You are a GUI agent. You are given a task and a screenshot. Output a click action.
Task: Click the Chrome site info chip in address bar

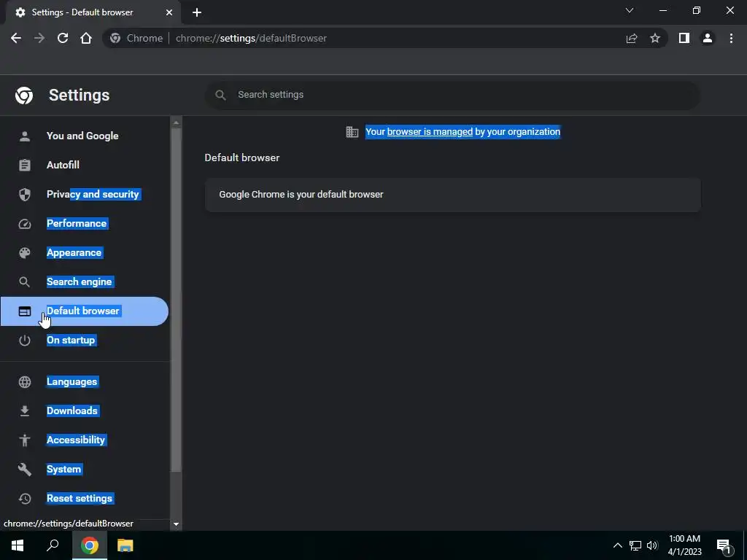[136, 38]
